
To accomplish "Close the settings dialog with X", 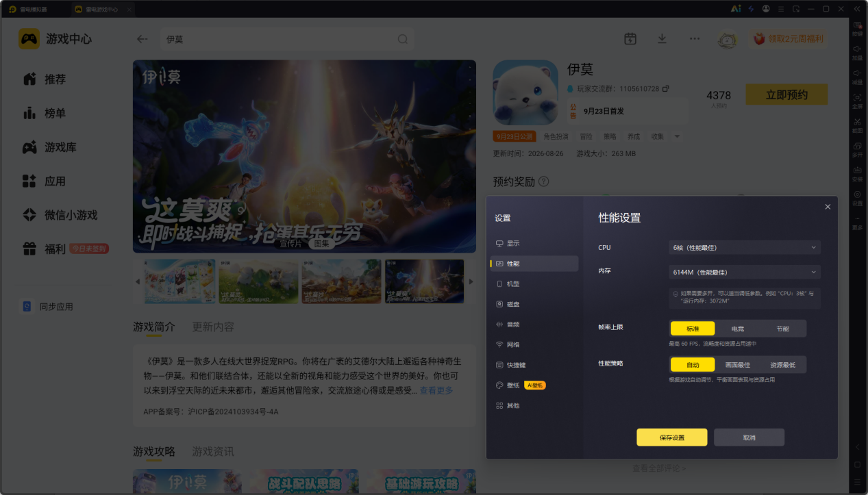I will (x=828, y=207).
